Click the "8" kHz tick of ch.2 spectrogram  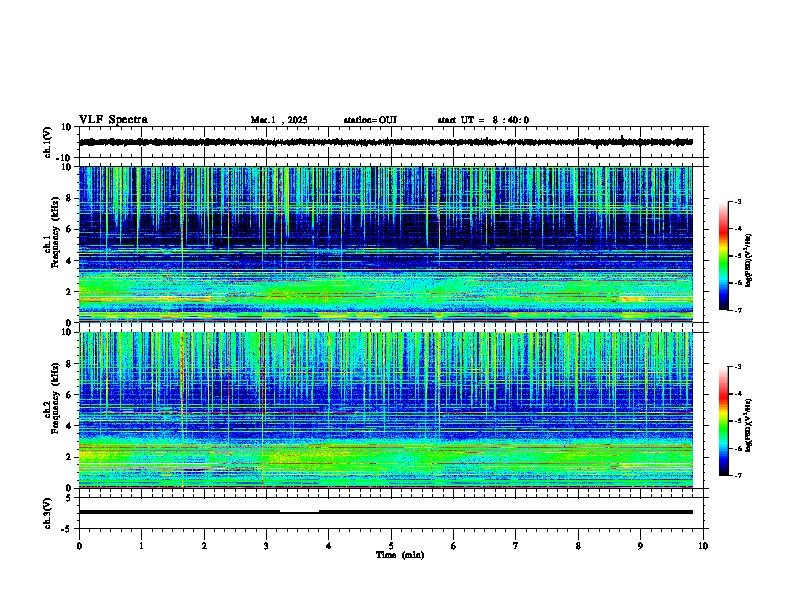69,364
